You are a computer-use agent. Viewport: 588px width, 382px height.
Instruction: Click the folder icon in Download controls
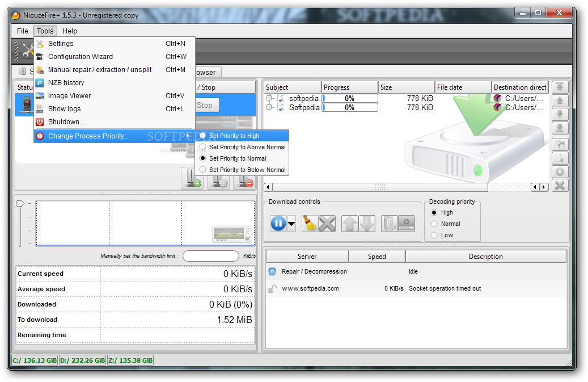pos(389,224)
